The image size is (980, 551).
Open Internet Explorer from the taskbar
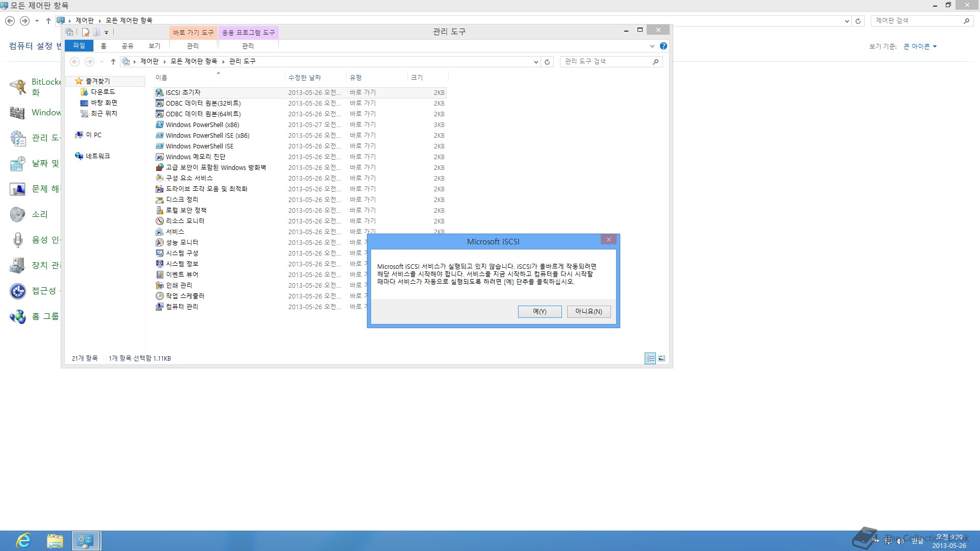pos(23,541)
